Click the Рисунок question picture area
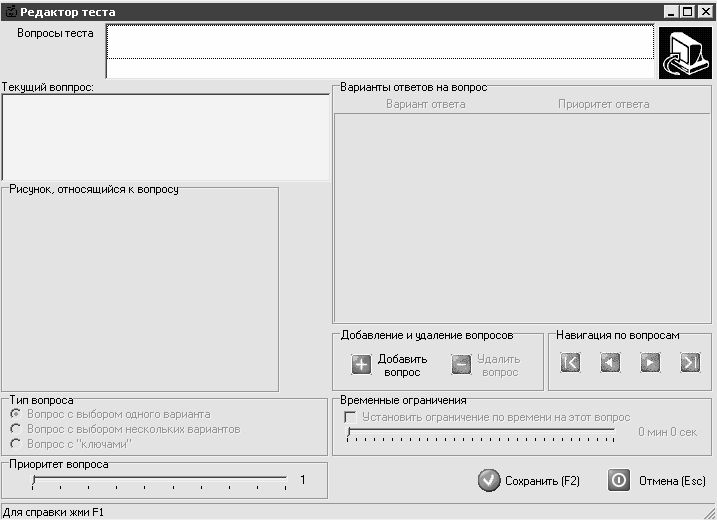Image resolution: width=717 pixels, height=520 pixels. 140,292
